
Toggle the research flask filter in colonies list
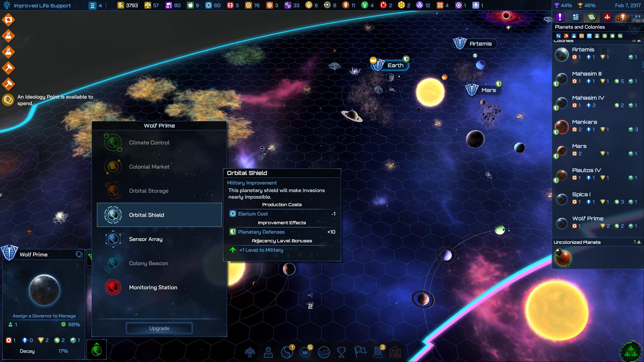tap(574, 36)
